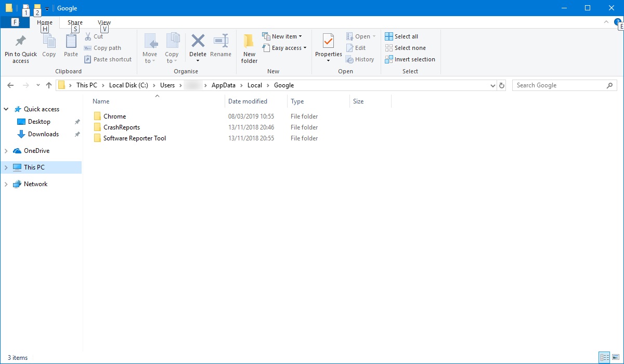The height and width of the screenshot is (364, 624).
Task: Click the Edit button in ribbon
Action: 356,48
